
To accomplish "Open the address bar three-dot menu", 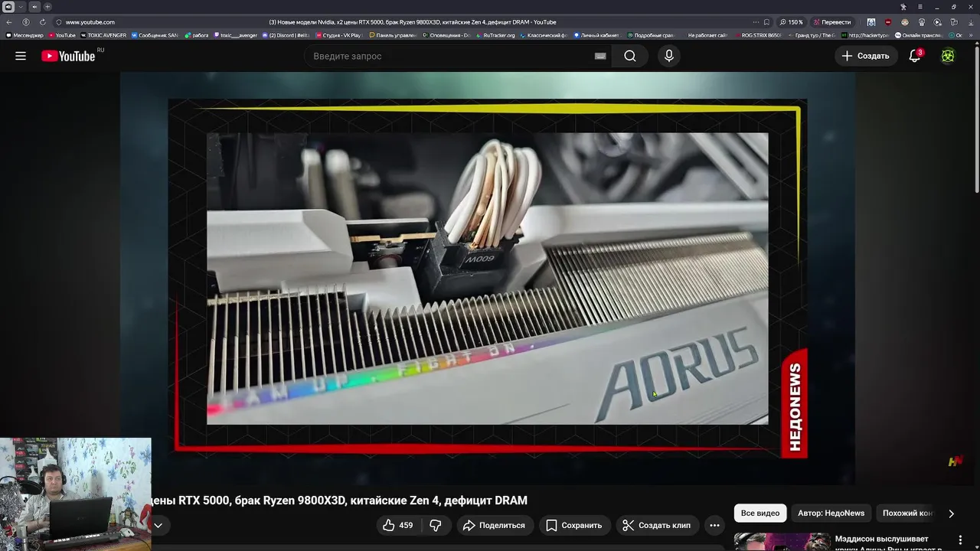I will click(756, 22).
